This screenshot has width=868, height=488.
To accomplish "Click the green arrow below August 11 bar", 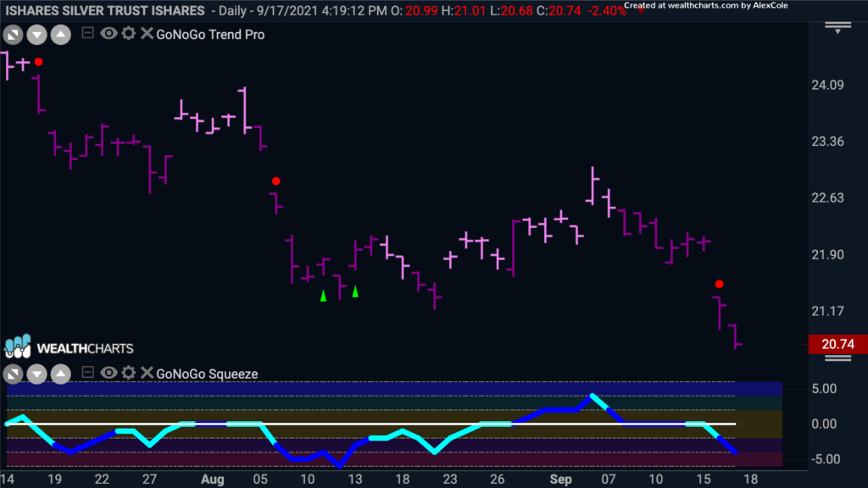I will coord(323,296).
